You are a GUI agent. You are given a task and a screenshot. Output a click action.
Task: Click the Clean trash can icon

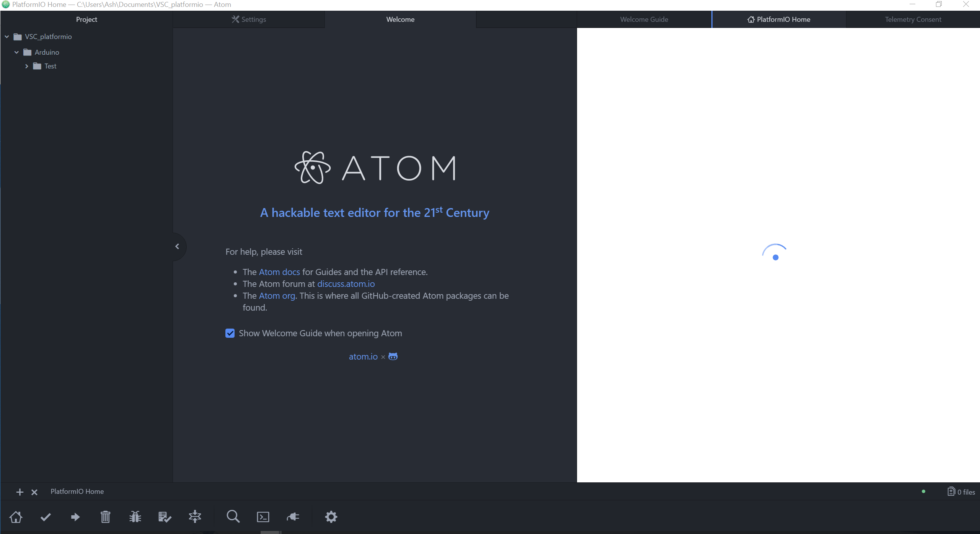(105, 517)
